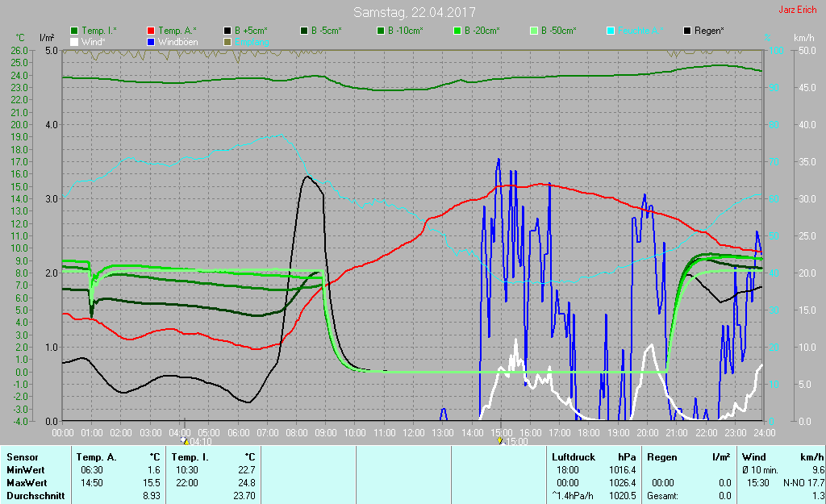The width and height of the screenshot is (826, 504).
Task: Click the 'Temp. I.*' legend label
Action: point(99,31)
